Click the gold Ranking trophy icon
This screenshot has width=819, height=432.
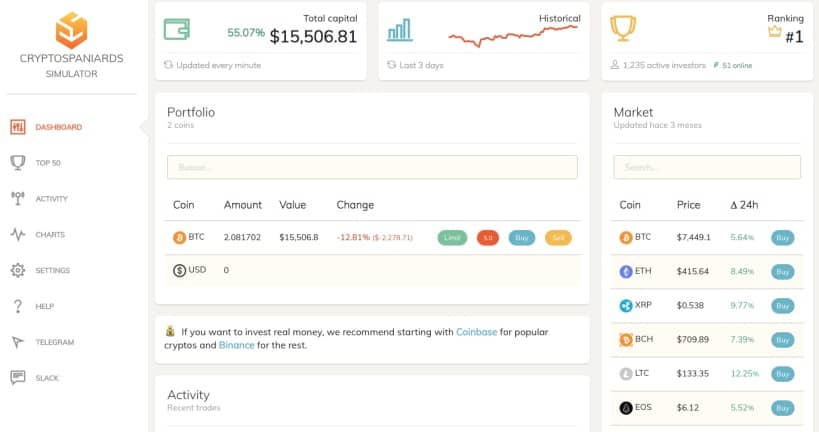(x=623, y=29)
